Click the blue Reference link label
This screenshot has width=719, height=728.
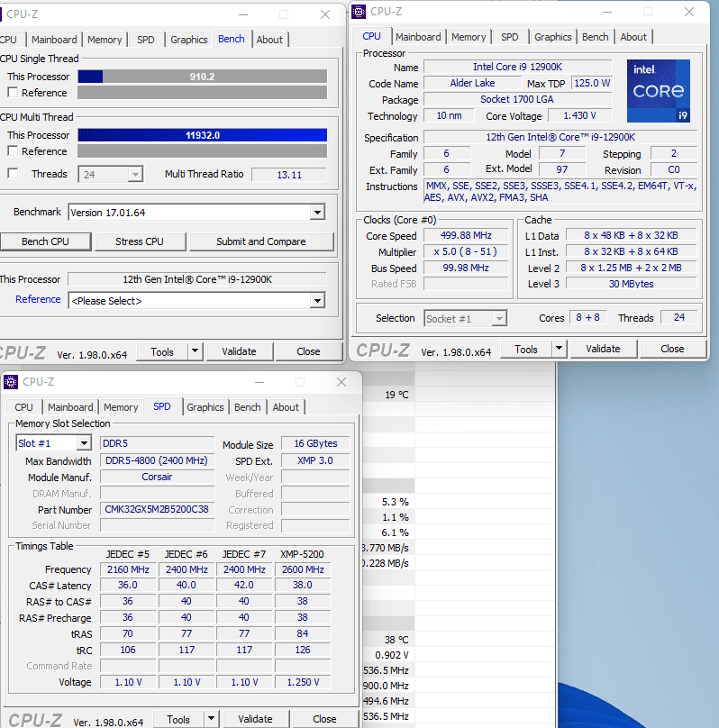coord(38,299)
